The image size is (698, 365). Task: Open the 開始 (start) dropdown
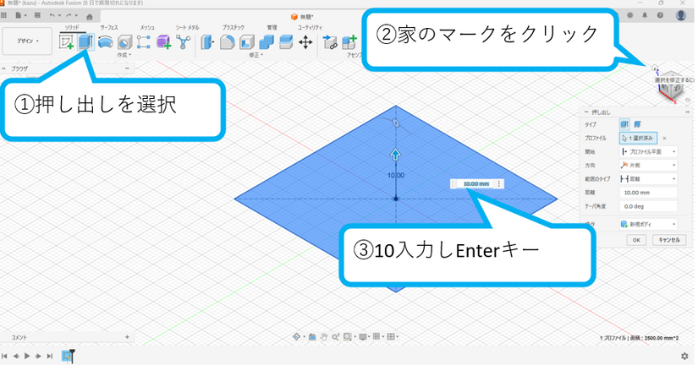coord(648,152)
